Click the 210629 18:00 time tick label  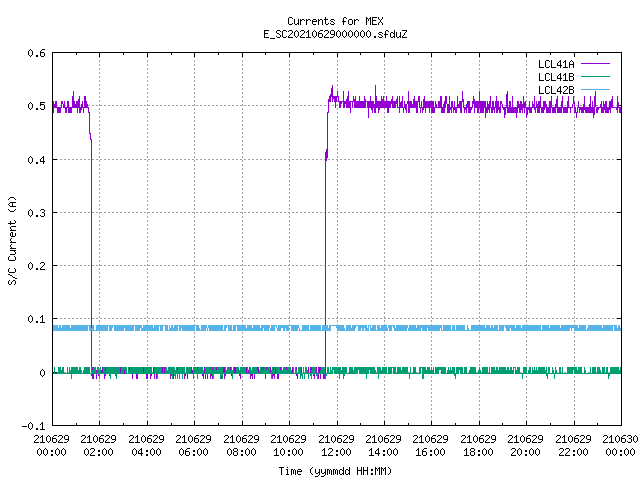tap(478, 445)
